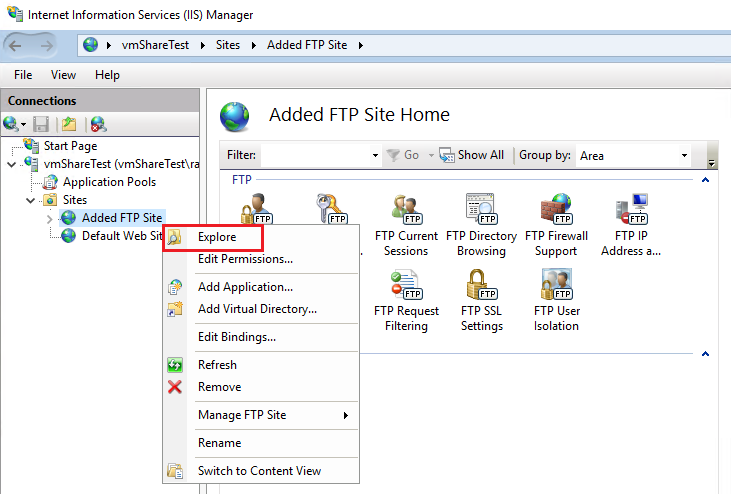Choose Edit Permissions... from context menu

point(261,259)
